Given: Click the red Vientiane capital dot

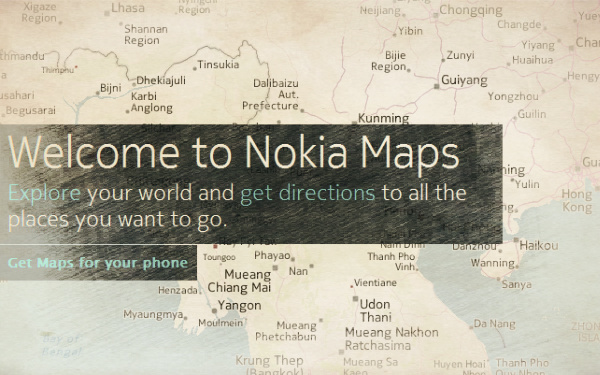Looking at the screenshot, I should (x=352, y=286).
